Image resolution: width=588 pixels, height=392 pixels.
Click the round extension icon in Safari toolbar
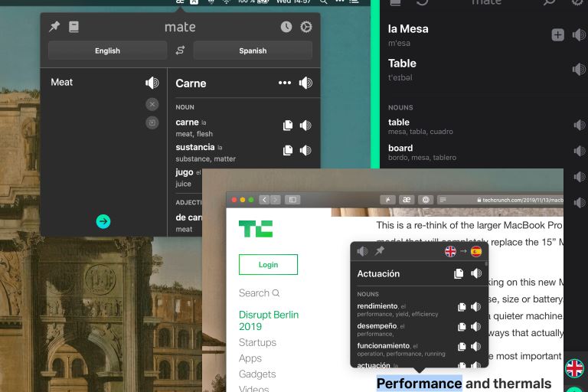click(426, 200)
